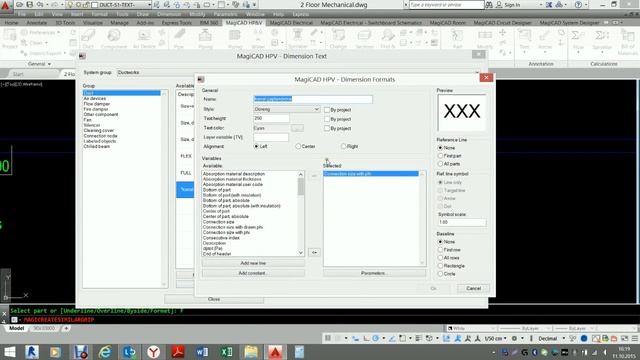Click the Arrow tool in Annotation panel
The image size is (640, 360).
point(545,40)
